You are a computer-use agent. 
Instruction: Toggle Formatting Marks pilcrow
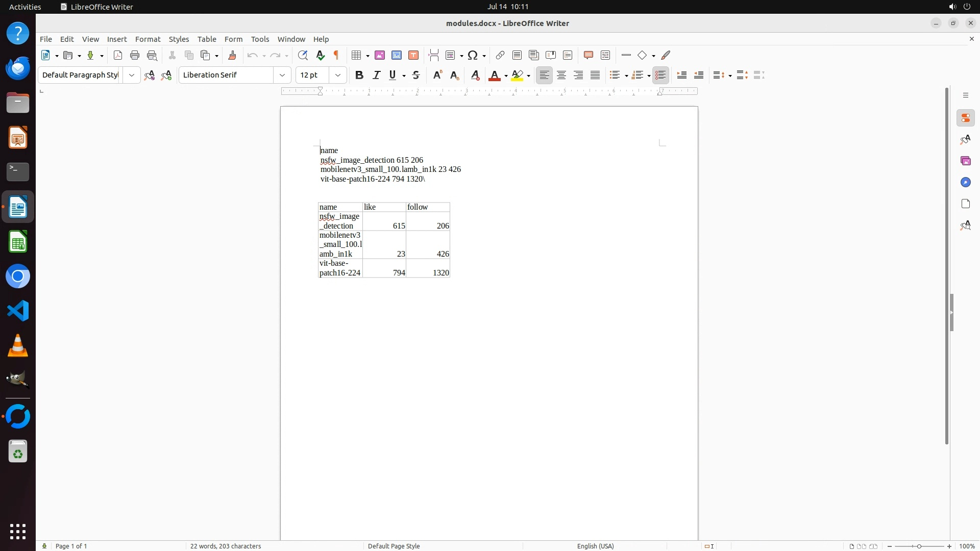[336, 55]
